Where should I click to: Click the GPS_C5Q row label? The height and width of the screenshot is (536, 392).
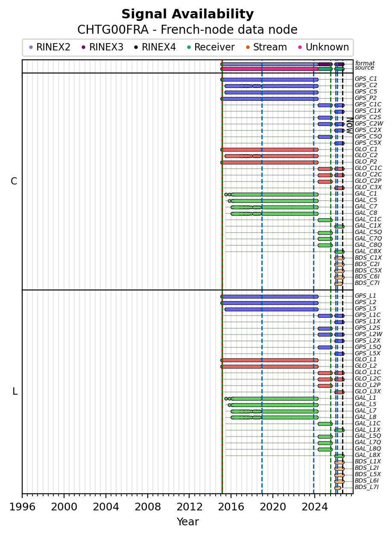point(369,137)
